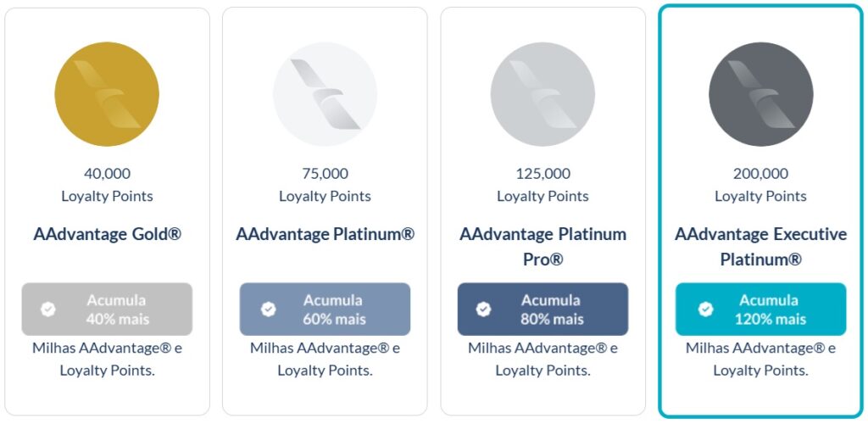Click checkmark icon in 120% mais badge
Image resolution: width=868 pixels, height=424 pixels.
(x=705, y=310)
